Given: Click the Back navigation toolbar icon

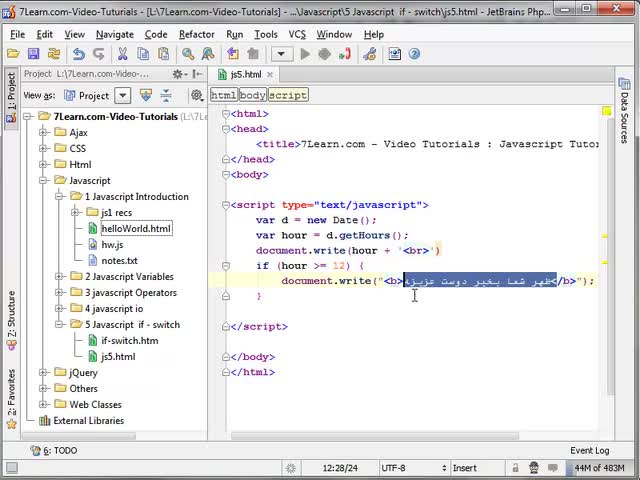Looking at the screenshot, I should point(233,54).
